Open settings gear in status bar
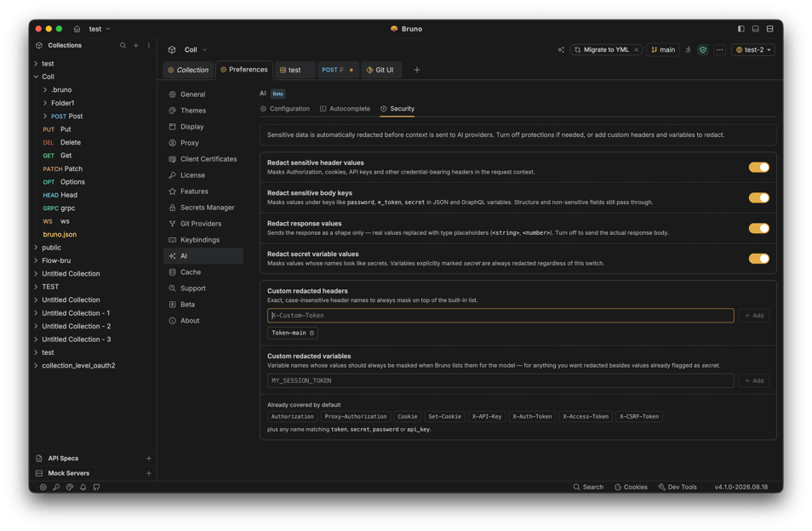This screenshot has height=531, width=812. pos(43,487)
